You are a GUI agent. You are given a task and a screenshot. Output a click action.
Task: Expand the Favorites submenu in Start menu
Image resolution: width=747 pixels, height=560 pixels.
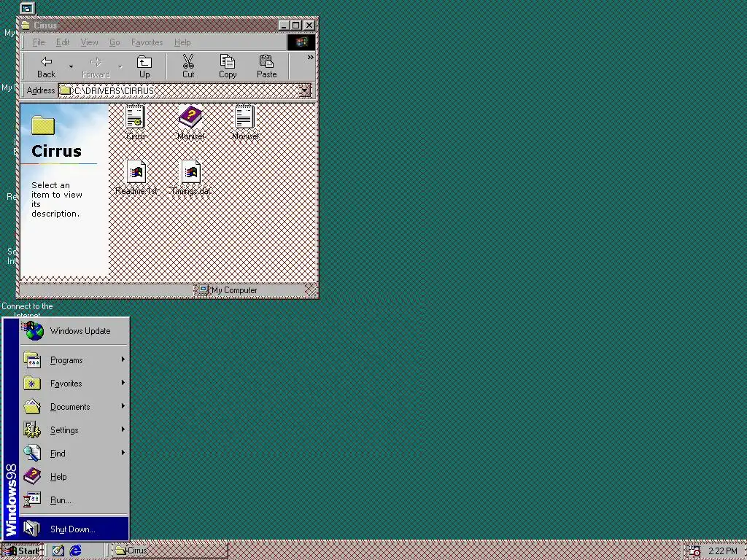point(74,384)
